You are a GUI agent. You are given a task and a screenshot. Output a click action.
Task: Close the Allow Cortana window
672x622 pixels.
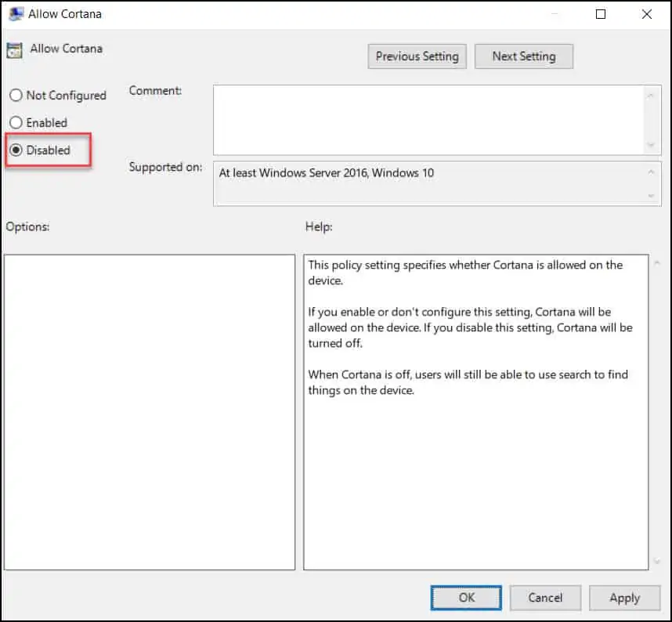[x=647, y=14]
